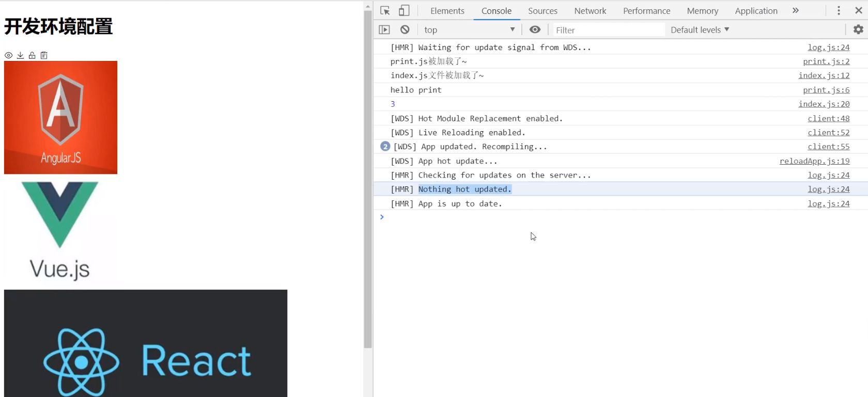Switch to the Console tab
Viewport: 868px width, 397px height.
[x=497, y=11]
